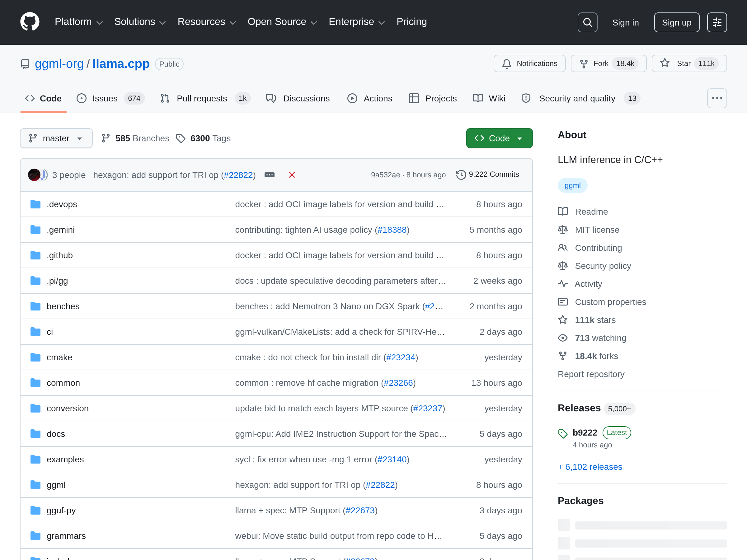Open the examples folder
The height and width of the screenshot is (560, 747).
point(65,460)
